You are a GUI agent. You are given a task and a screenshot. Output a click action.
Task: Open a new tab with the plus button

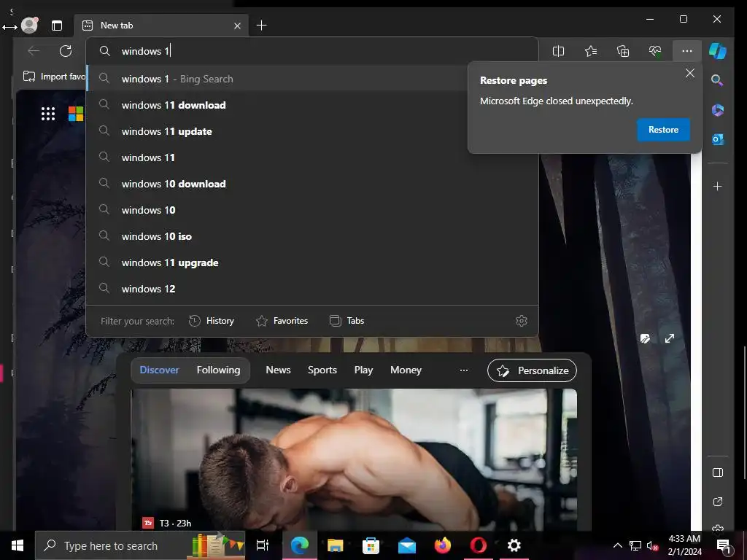click(262, 26)
